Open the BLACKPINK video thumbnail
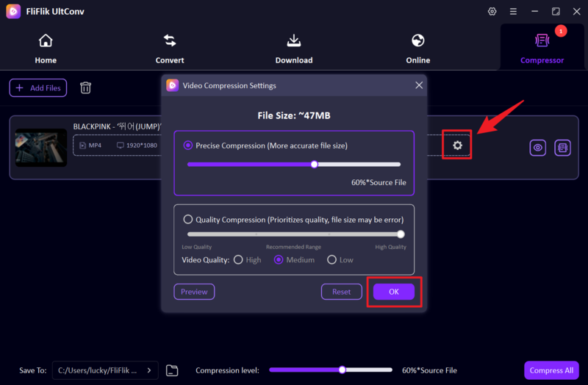This screenshot has width=588, height=385. [x=41, y=148]
